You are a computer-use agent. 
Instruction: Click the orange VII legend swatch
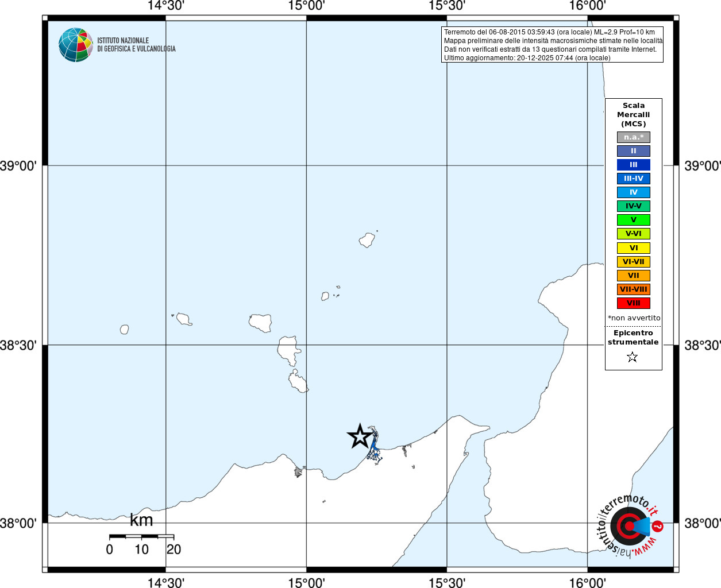click(634, 276)
